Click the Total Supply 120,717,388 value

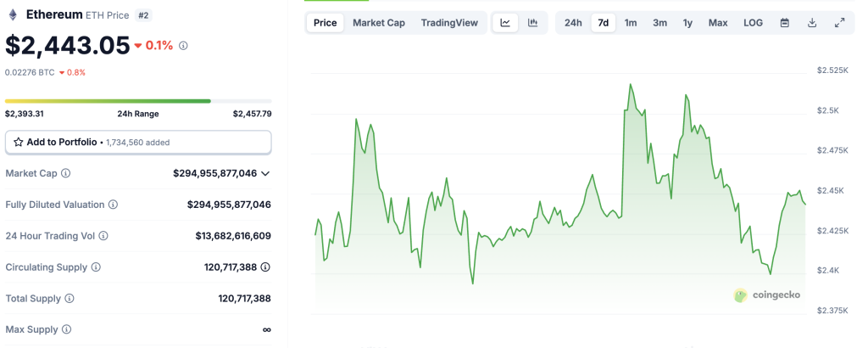click(x=245, y=299)
